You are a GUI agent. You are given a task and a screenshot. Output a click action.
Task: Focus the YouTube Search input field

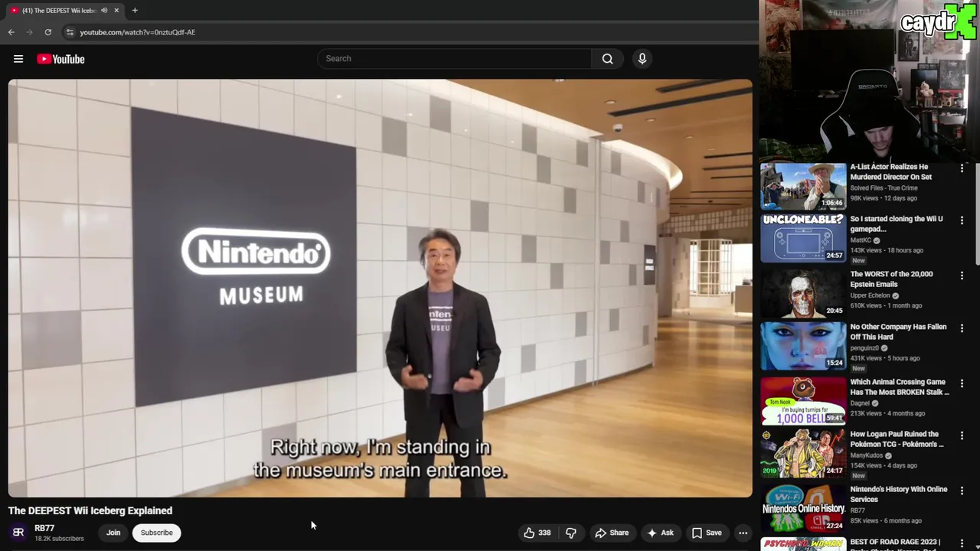point(455,59)
